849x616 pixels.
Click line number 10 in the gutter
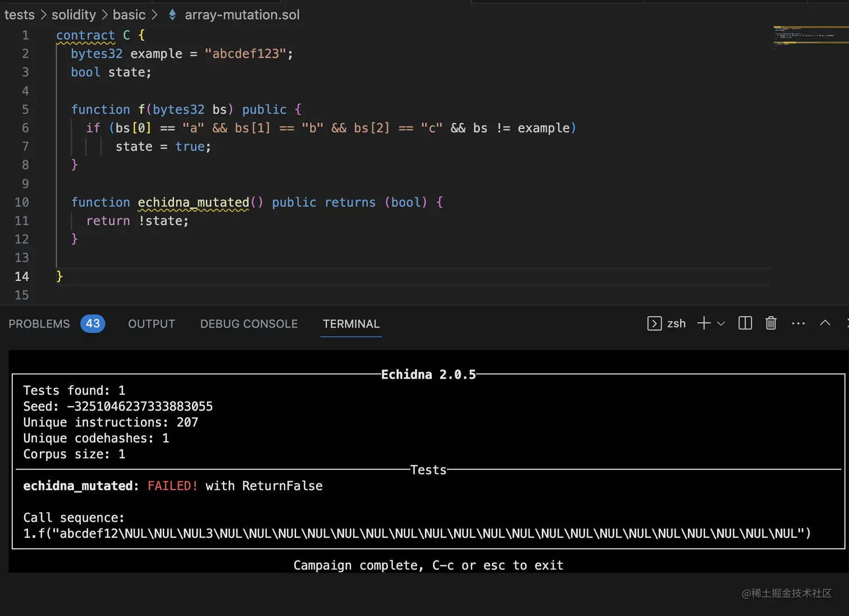click(22, 202)
